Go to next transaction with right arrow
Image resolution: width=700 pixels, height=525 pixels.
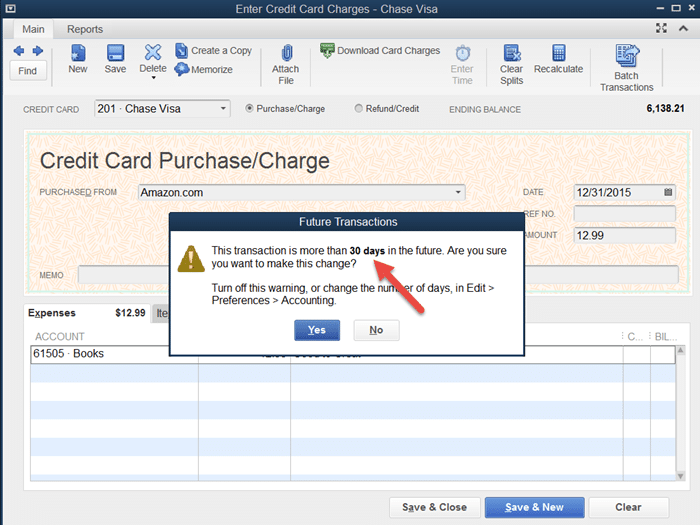(38, 51)
